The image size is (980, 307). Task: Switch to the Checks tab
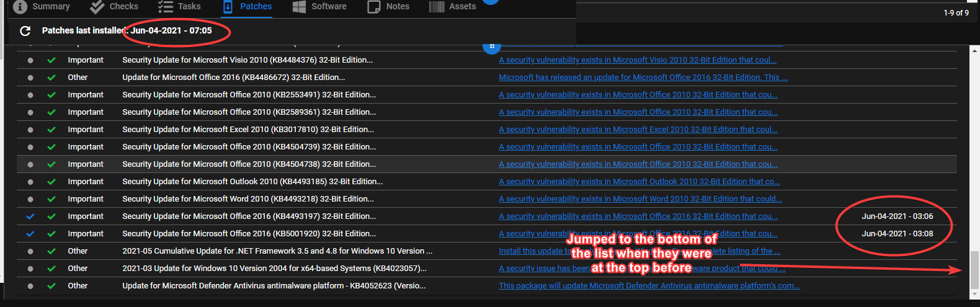[114, 6]
